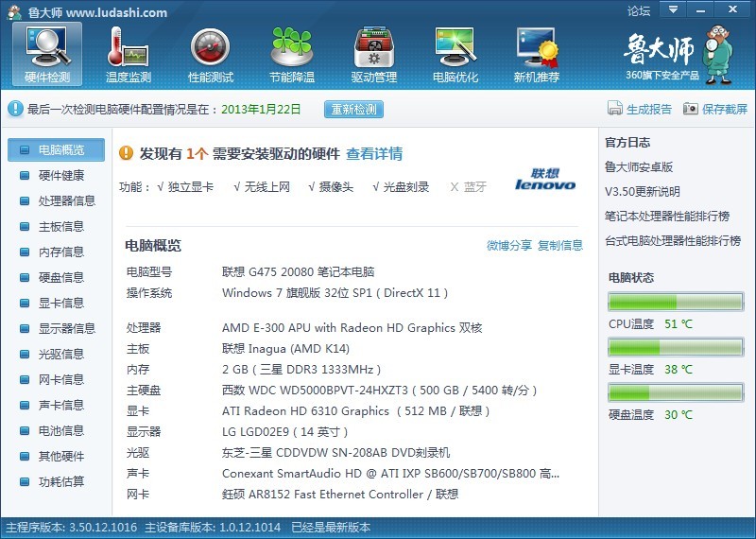Open the 查看详情 link
The width and height of the screenshot is (756, 539).
[374, 153]
